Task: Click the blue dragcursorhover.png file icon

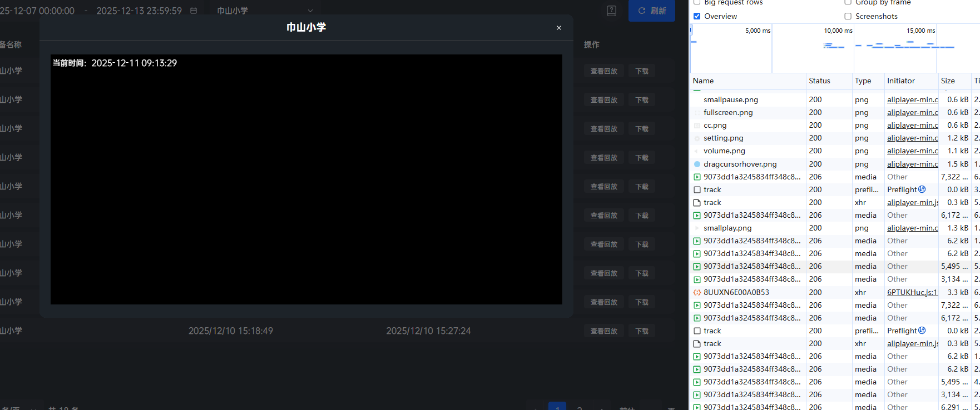Action: pyautogui.click(x=697, y=164)
